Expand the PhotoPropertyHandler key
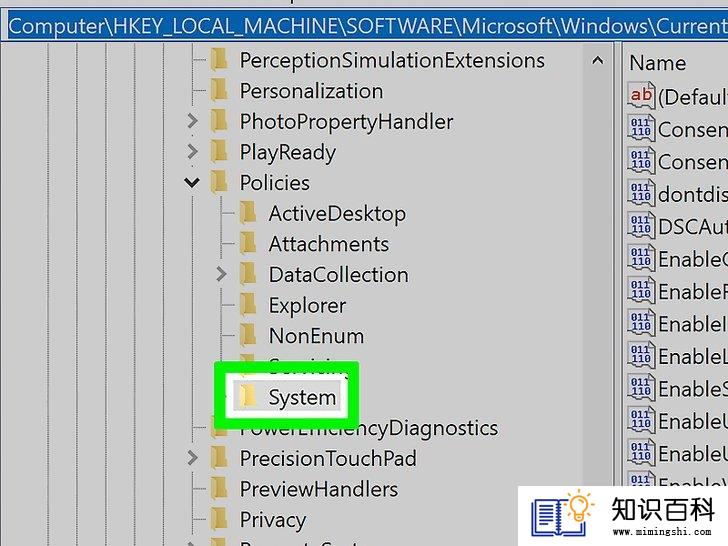Screen dimensions: 728x546 [192, 122]
